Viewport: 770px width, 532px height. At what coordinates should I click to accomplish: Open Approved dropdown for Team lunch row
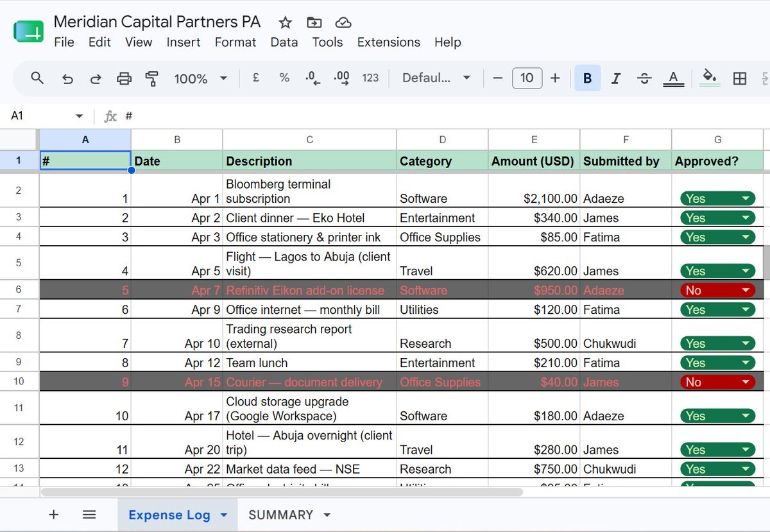(x=717, y=363)
